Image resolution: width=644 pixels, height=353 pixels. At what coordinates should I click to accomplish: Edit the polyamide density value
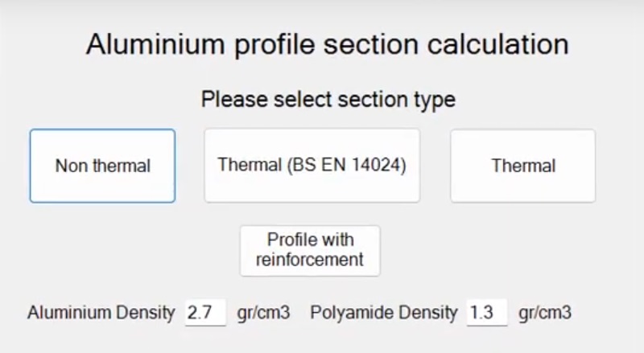coord(486,313)
